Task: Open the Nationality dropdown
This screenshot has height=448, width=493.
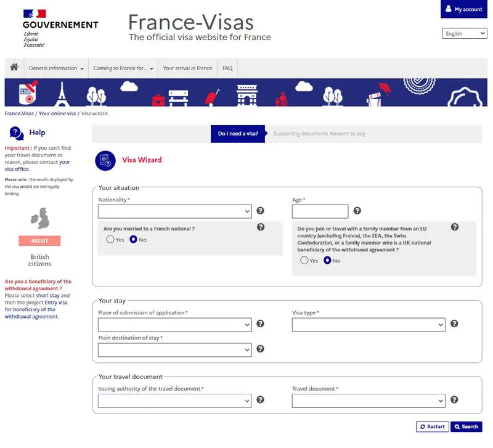Action: (175, 212)
